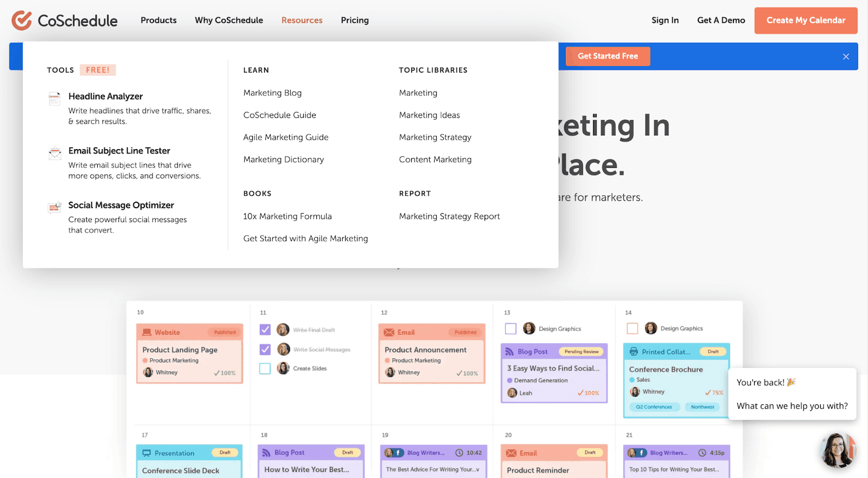Open Marketing Dictionary link
This screenshot has height=478, width=868.
click(283, 159)
